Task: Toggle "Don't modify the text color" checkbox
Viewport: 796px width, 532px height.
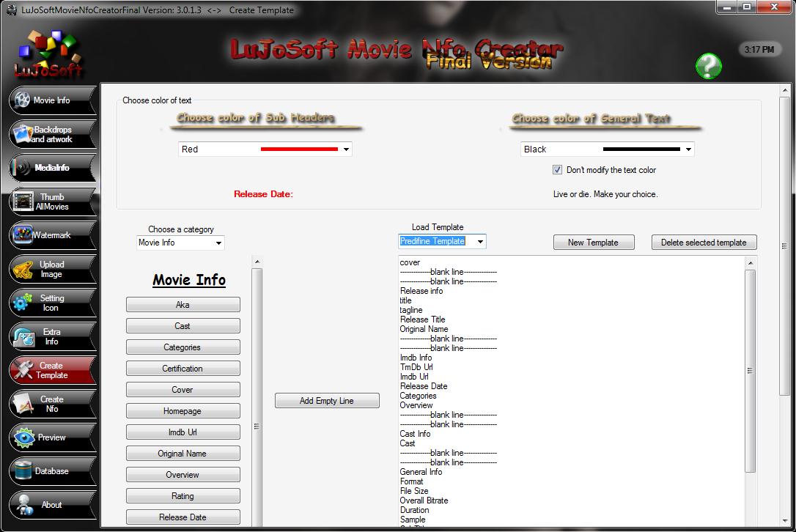Action: [x=557, y=170]
